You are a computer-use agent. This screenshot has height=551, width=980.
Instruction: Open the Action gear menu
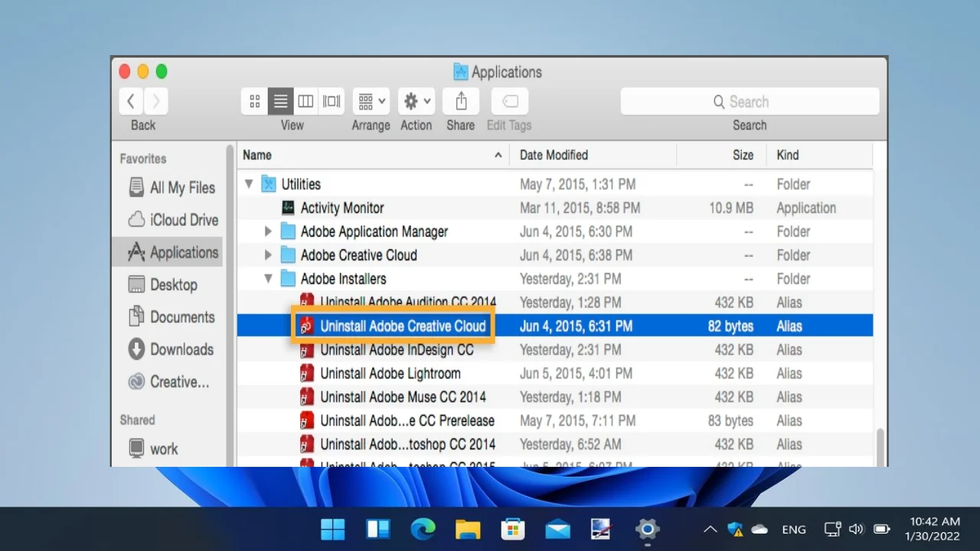[x=416, y=101]
